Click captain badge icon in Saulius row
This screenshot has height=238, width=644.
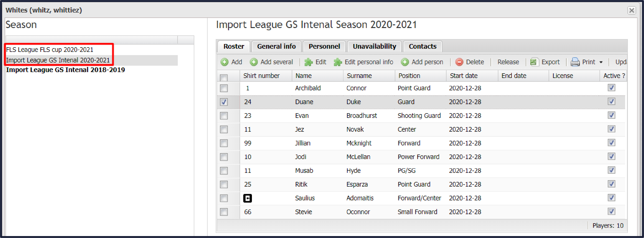click(247, 198)
